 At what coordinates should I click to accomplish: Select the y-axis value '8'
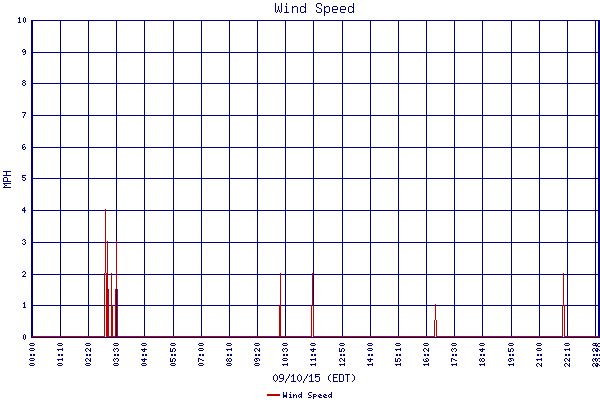point(24,83)
